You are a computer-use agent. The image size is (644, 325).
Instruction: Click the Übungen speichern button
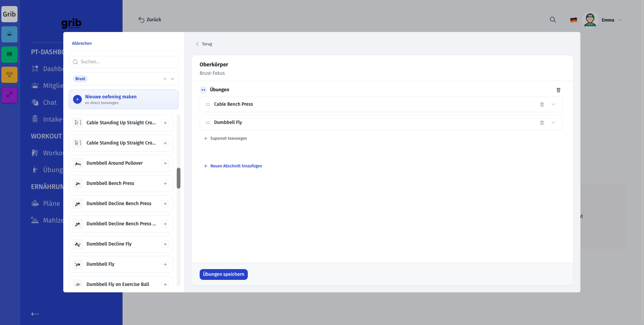coord(224,274)
